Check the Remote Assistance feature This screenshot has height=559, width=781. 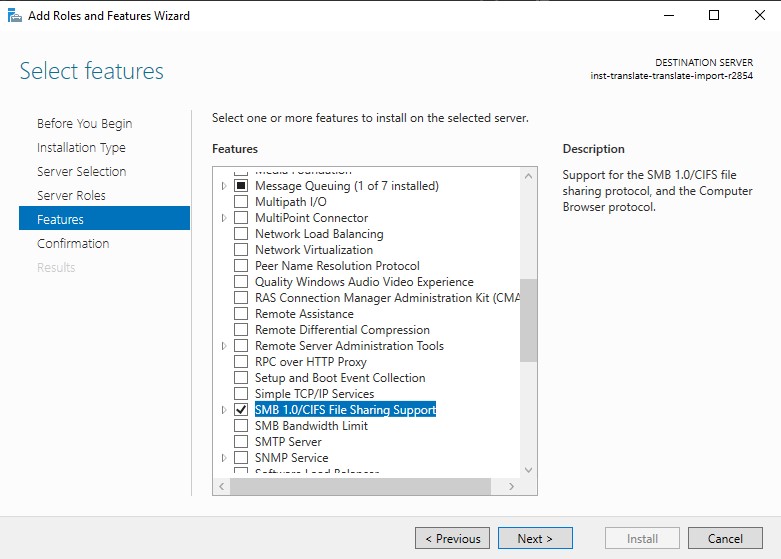click(240, 314)
